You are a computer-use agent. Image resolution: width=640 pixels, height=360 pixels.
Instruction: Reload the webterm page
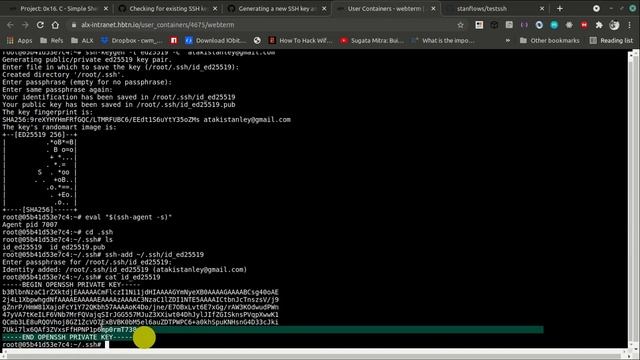pyautogui.click(x=40, y=25)
